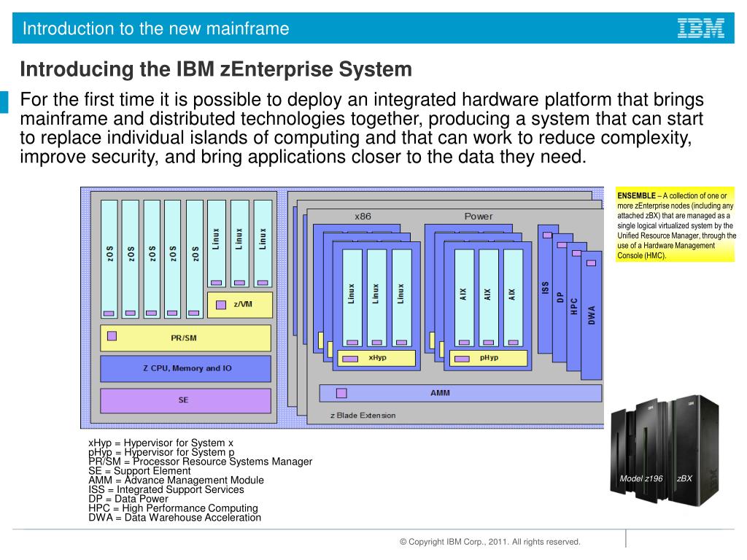This screenshot has height=560, width=747.
Task: Click legend line 'HPC = High Performance Computing'
Action: (174, 508)
